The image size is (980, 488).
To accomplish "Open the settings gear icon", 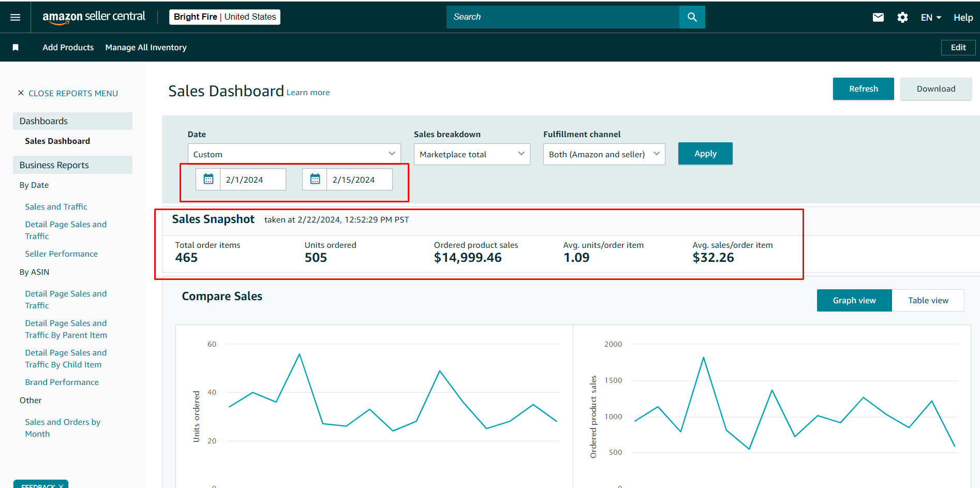I will click(902, 18).
